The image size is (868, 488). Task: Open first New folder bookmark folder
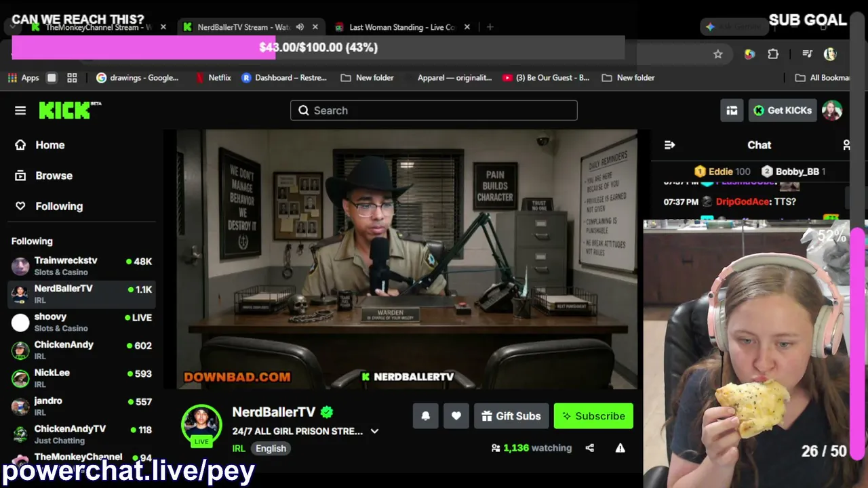click(x=367, y=78)
